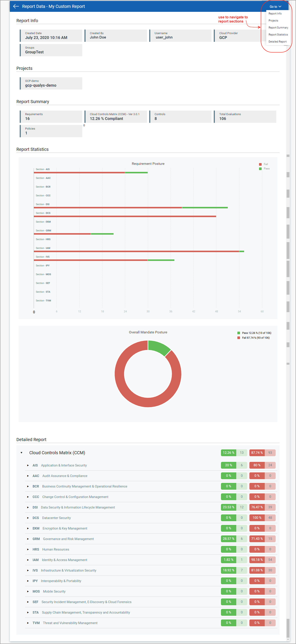
Task: Click the page vertical scrollbar thumb
Action: click(288, 628)
